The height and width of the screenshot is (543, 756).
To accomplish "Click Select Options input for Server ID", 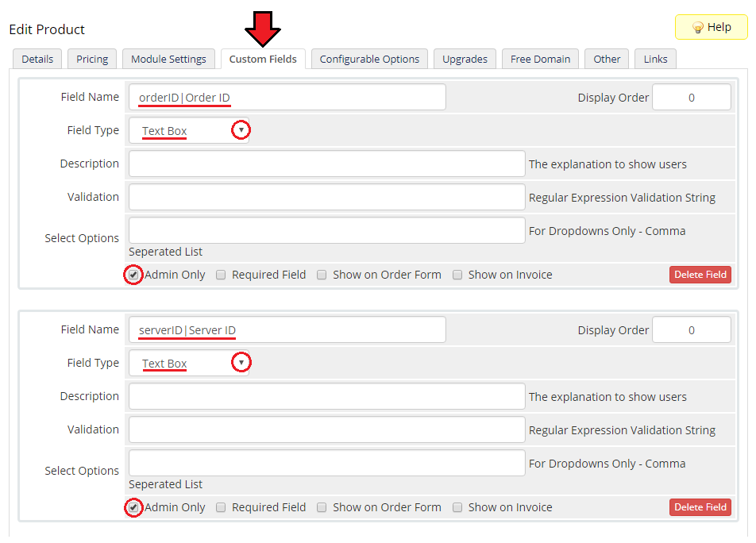I will 327,463.
